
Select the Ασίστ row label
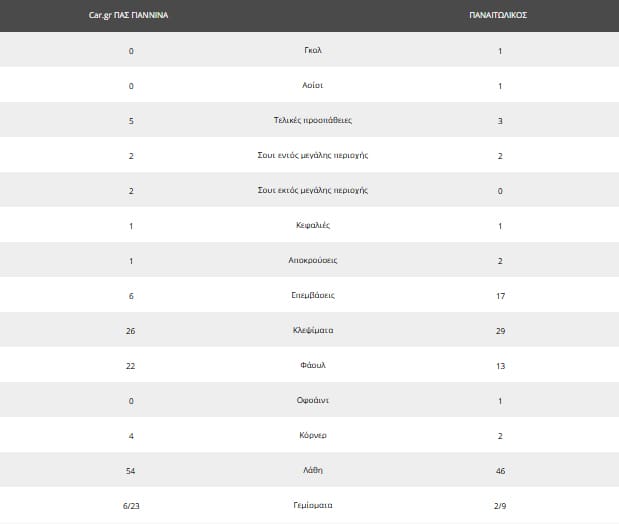pyautogui.click(x=313, y=86)
